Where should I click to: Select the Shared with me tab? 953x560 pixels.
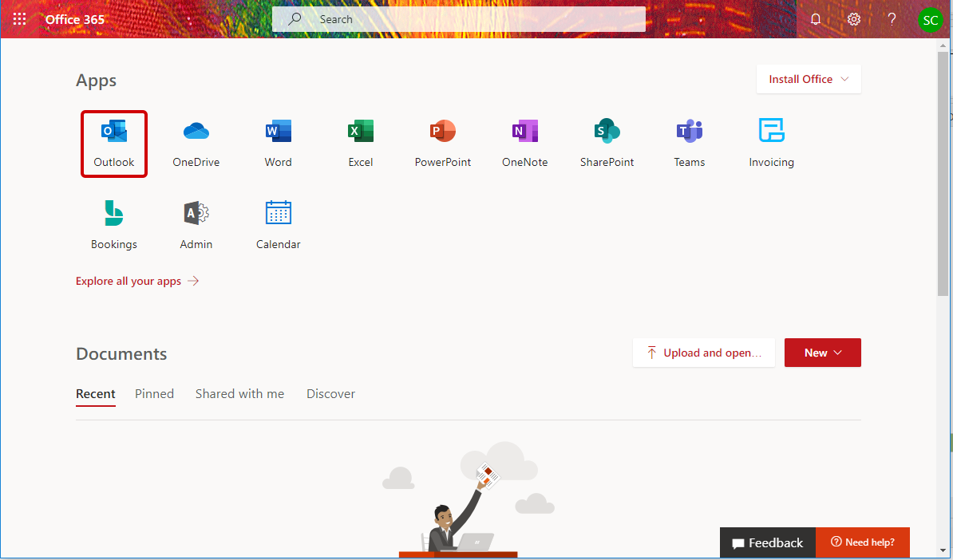tap(239, 393)
